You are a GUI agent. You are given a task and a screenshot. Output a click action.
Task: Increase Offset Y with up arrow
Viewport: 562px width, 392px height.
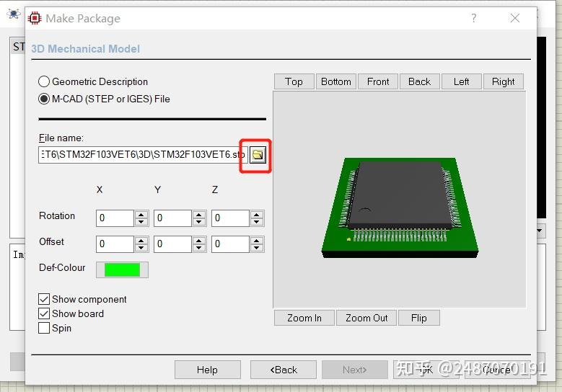coord(199,241)
